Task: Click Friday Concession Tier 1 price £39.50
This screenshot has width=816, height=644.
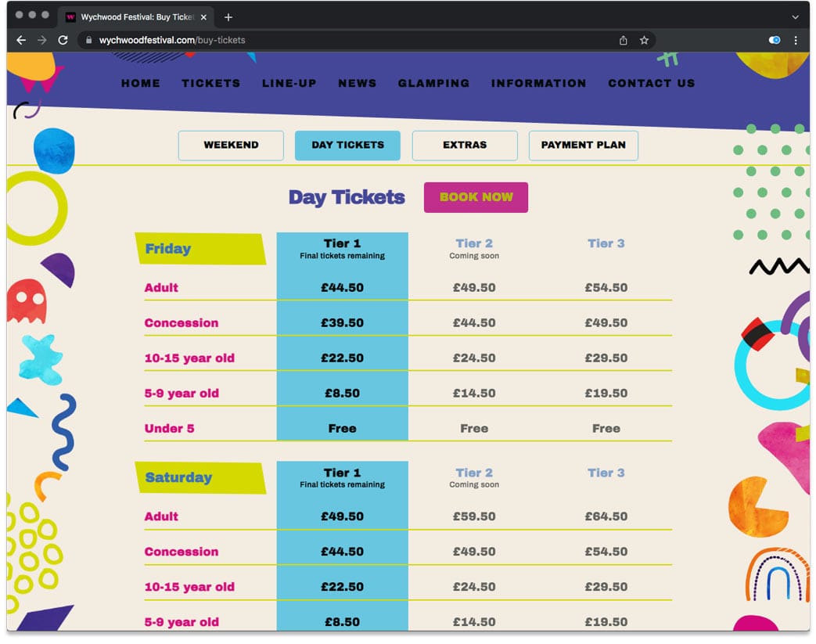Action: coord(343,322)
